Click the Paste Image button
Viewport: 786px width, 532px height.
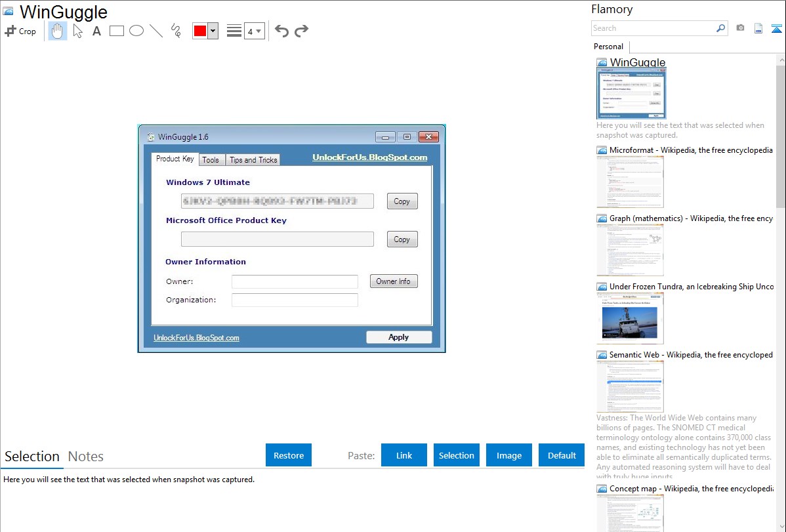pyautogui.click(x=508, y=455)
